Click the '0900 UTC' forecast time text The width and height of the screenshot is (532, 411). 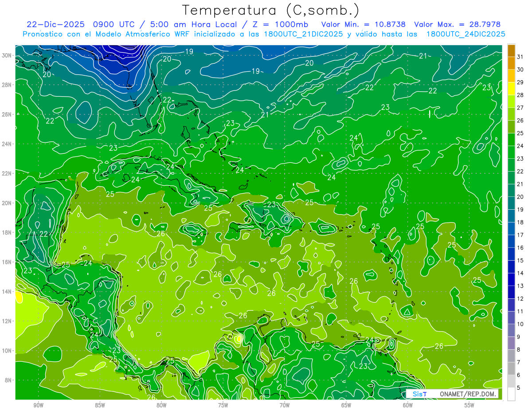click(115, 24)
